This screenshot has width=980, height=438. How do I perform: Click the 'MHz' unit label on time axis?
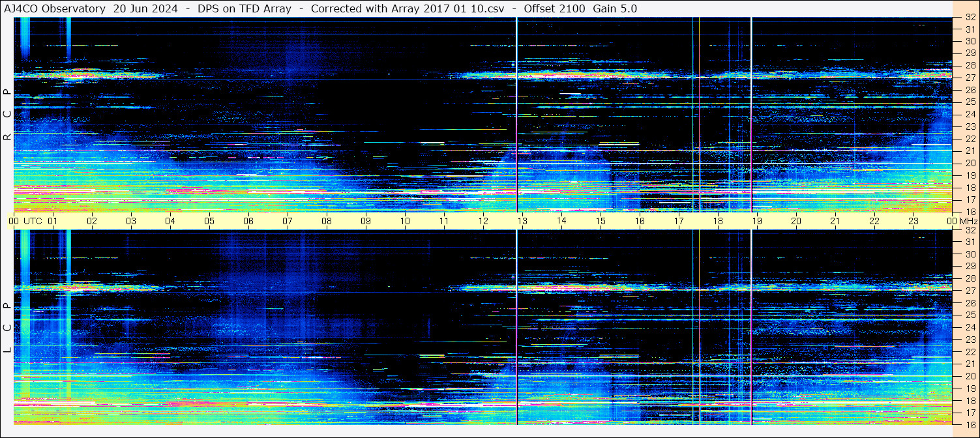968,221
